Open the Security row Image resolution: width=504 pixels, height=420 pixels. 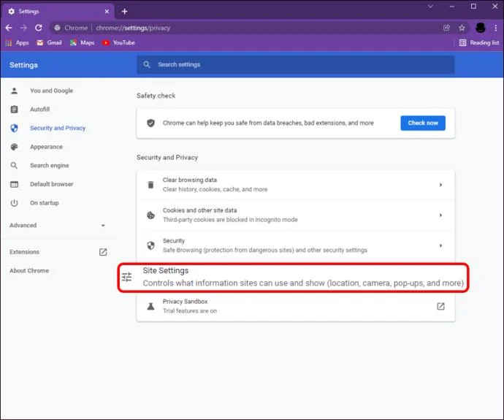pyautogui.click(x=295, y=245)
